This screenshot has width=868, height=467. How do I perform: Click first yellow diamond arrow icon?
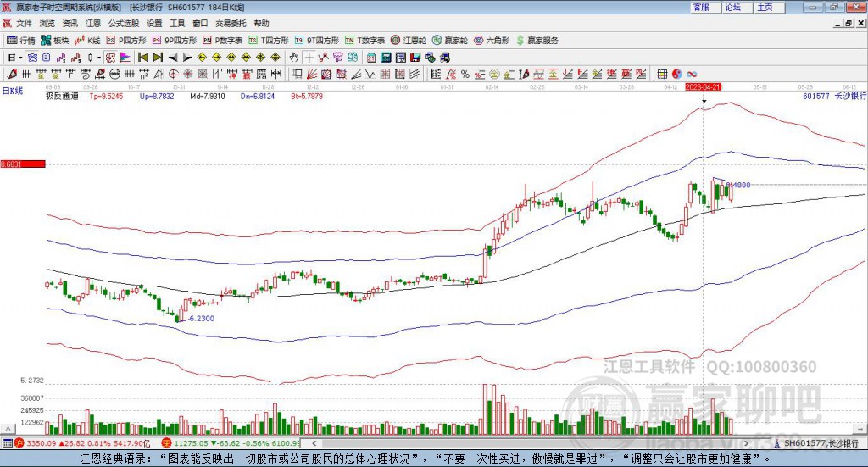[x=202, y=58]
